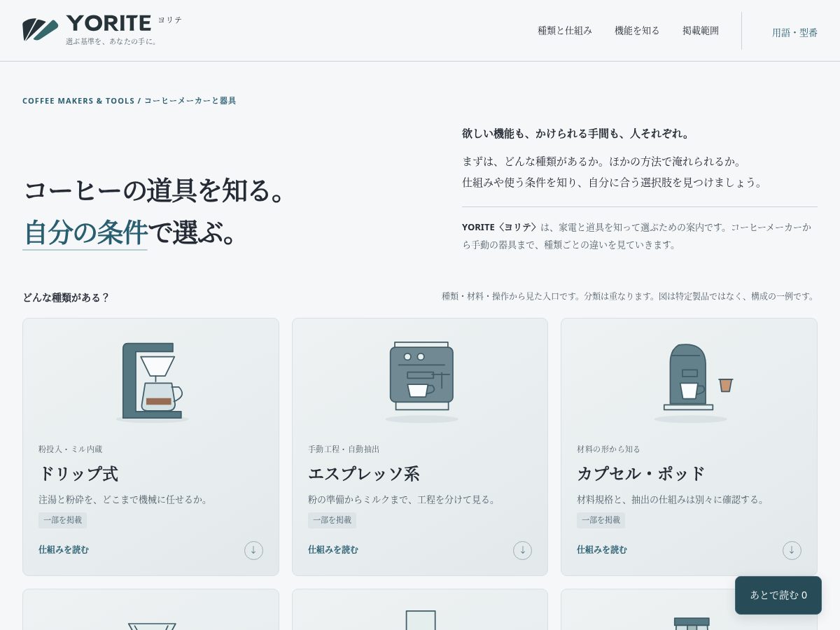Open the ドリップ式 card title
This screenshot has width=840, height=630.
click(78, 474)
